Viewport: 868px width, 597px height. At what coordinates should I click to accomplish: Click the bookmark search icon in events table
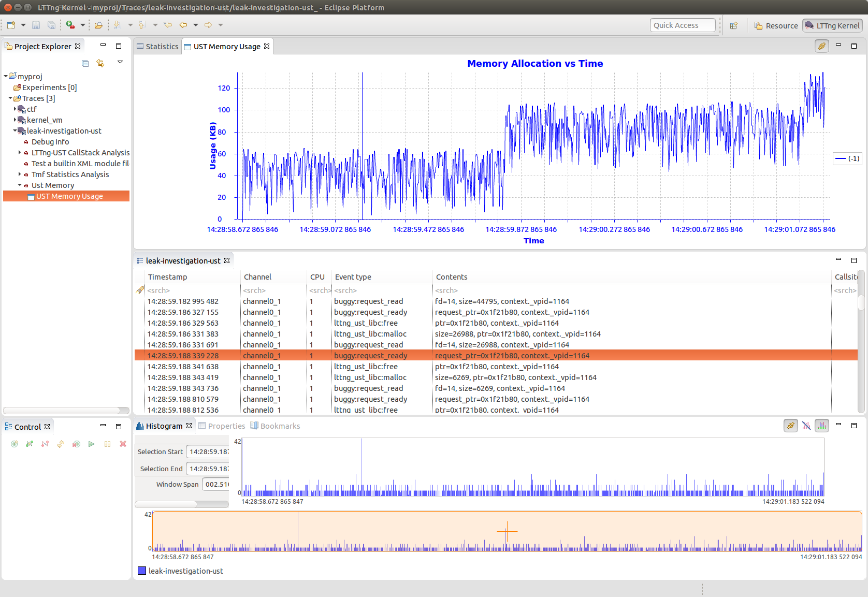click(x=140, y=290)
